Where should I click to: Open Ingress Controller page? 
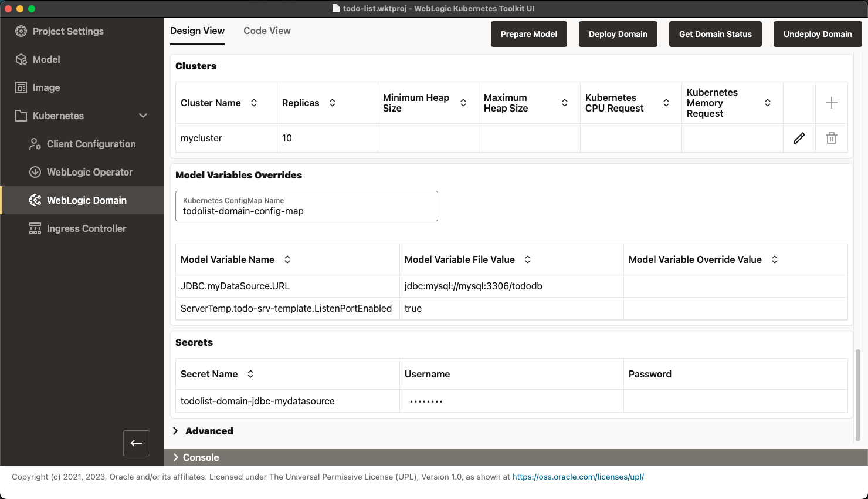[x=86, y=228]
